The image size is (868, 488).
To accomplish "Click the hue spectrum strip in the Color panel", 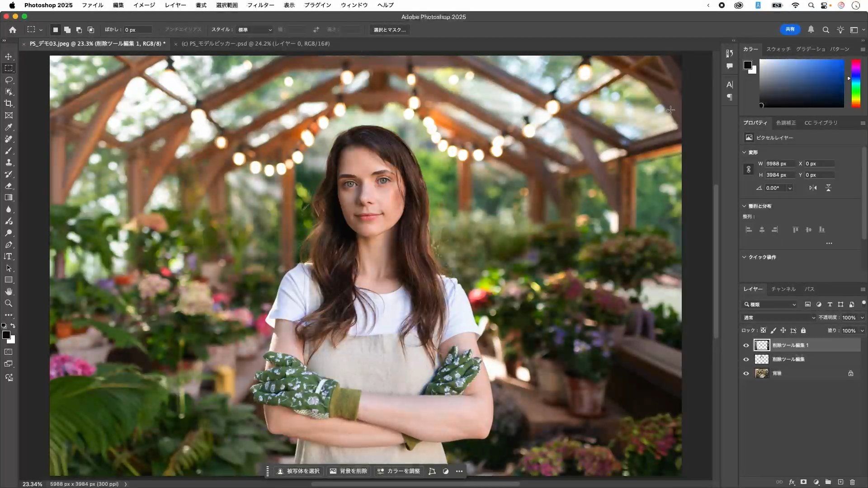I will (x=855, y=84).
